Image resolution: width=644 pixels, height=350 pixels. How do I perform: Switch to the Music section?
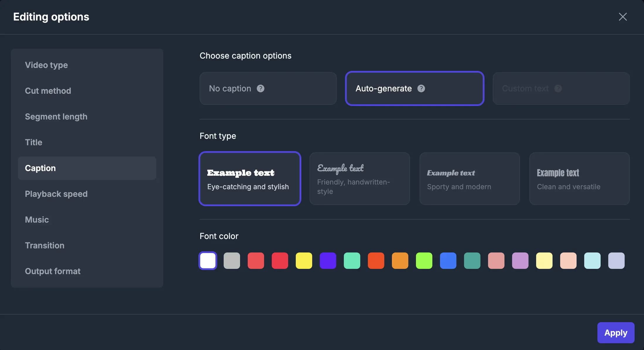tap(37, 220)
